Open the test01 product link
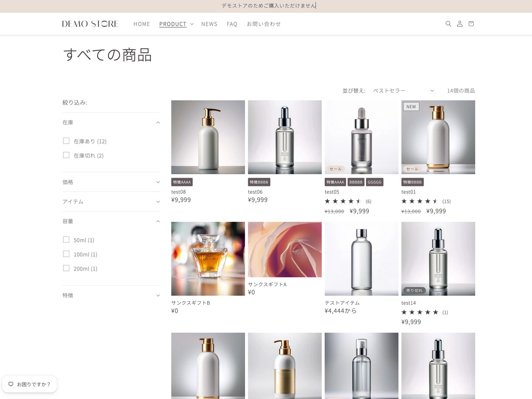 click(409, 192)
